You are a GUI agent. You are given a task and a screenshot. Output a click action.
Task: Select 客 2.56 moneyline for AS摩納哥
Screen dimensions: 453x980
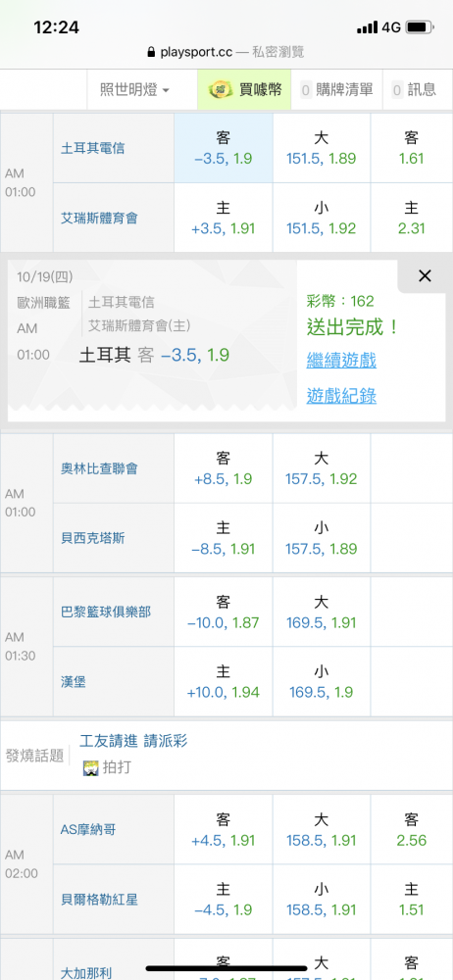(411, 830)
